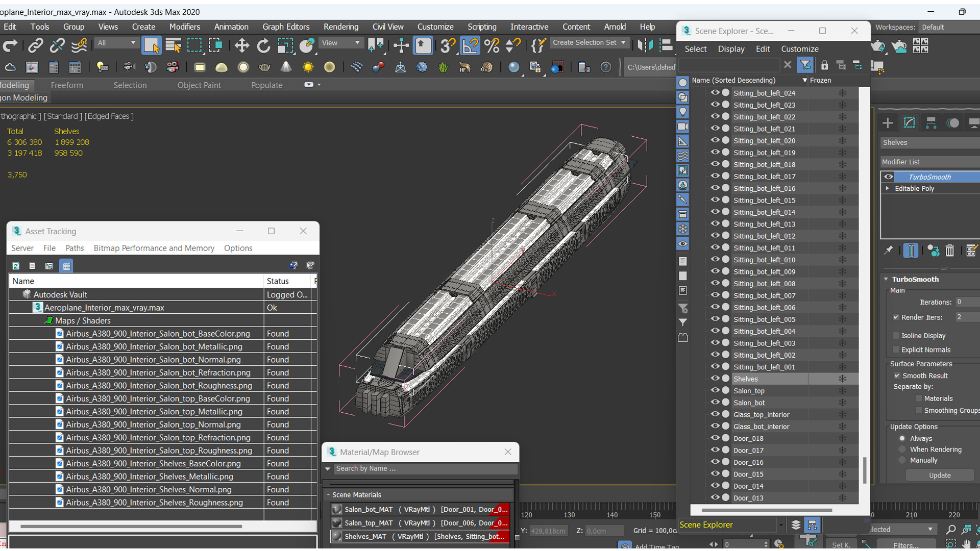Toggle Smooth Result checkbox
Screen dimensions: 980x551
point(897,375)
